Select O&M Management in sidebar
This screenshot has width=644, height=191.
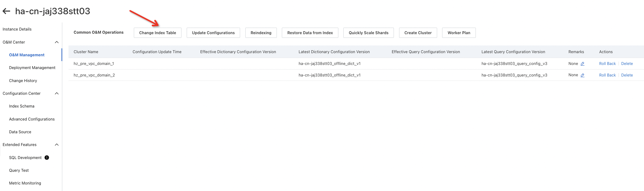(27, 55)
